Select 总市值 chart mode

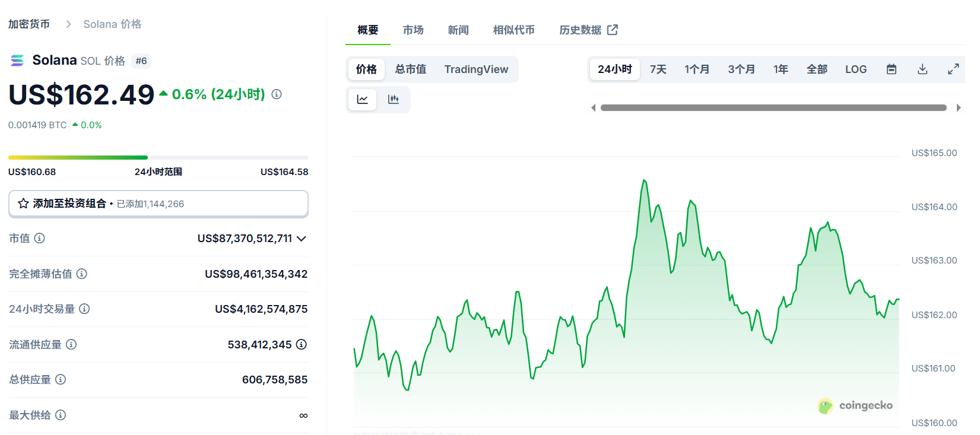[411, 69]
